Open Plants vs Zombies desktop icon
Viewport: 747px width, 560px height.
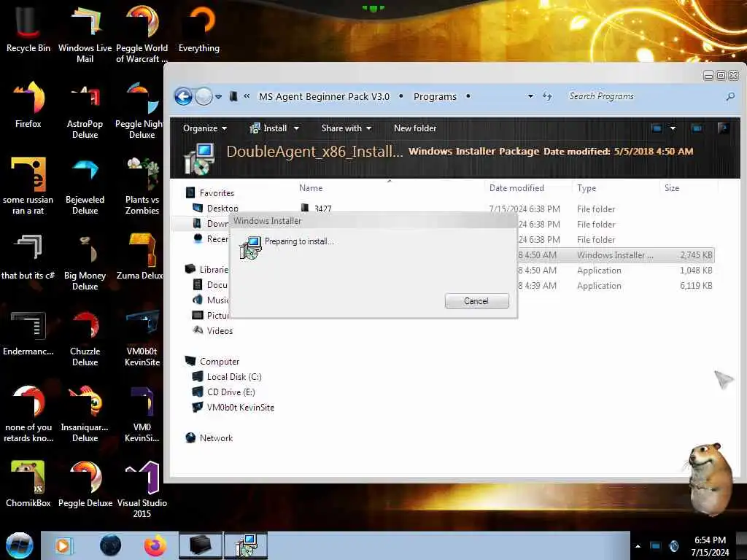[142, 187]
